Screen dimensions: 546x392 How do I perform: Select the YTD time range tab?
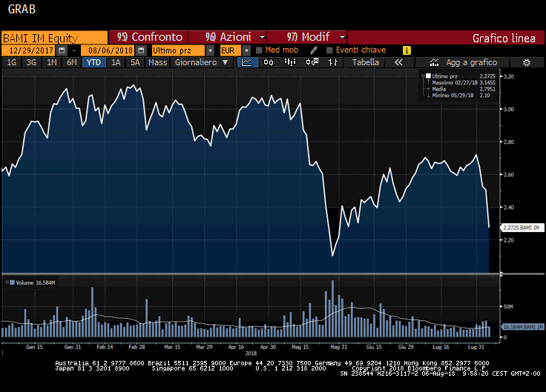93,62
